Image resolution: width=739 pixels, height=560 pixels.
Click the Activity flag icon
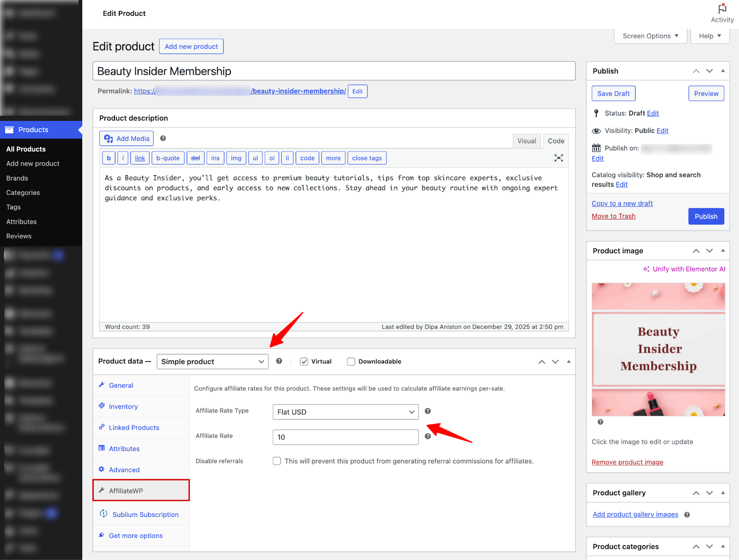[x=722, y=8]
